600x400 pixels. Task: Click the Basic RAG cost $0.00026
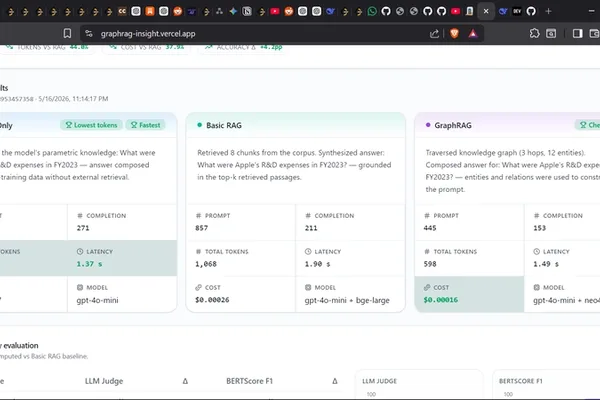[212, 300]
